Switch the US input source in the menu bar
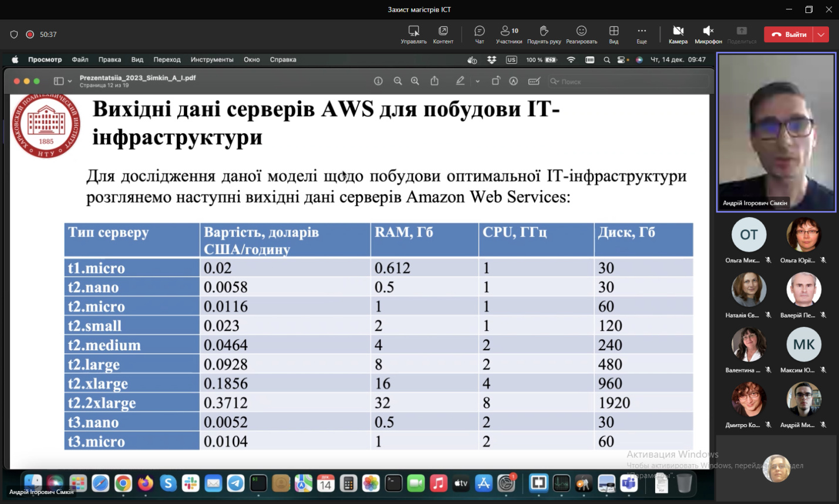 pyautogui.click(x=511, y=59)
